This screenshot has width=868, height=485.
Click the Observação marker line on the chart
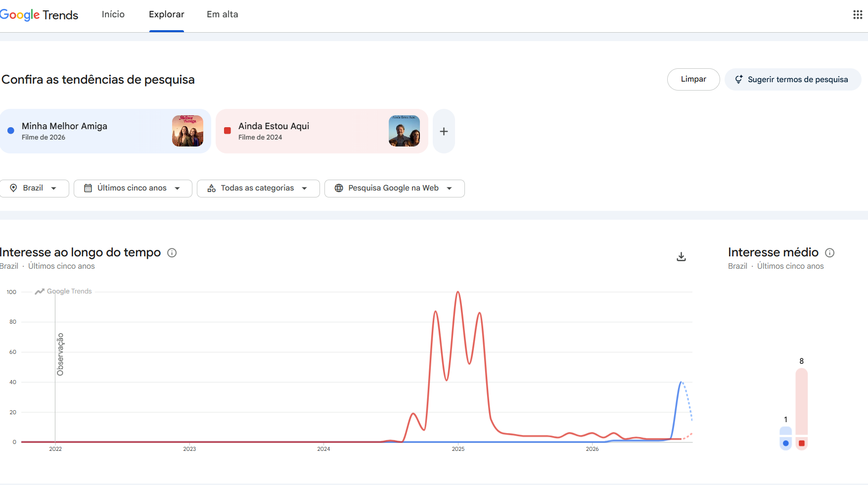[55, 366]
